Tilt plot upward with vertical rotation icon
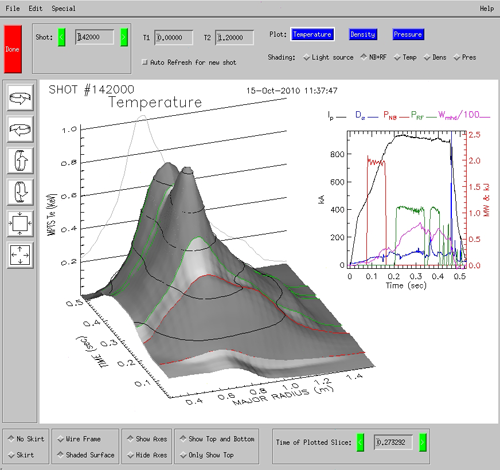The height and width of the screenshot is (470, 500). pyautogui.click(x=20, y=161)
